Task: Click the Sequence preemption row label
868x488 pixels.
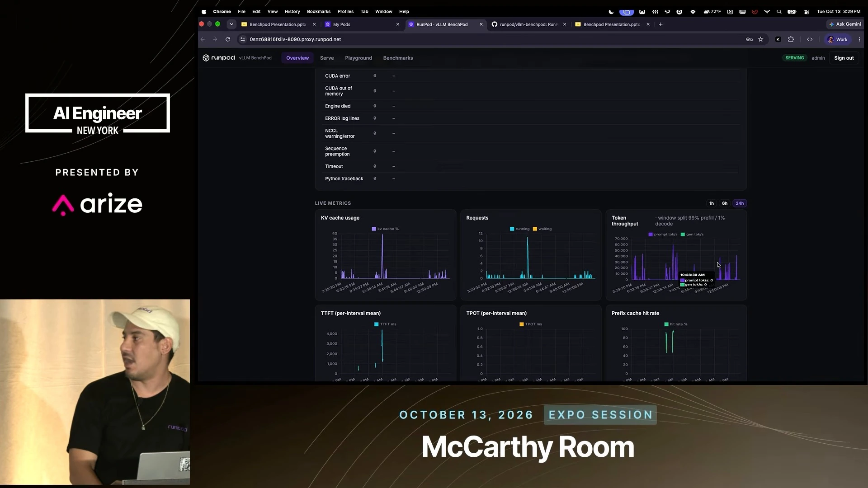Action: (x=337, y=151)
